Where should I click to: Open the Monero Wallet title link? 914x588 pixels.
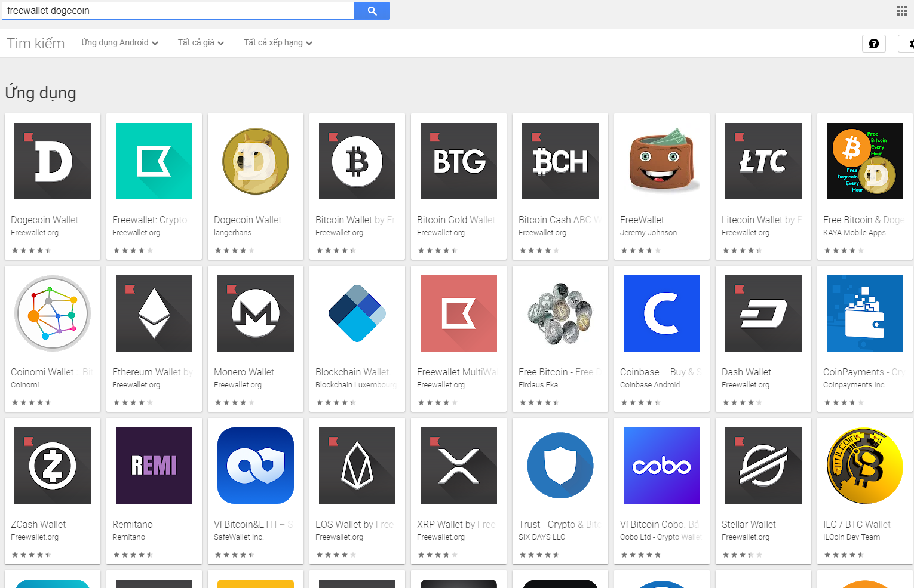coord(244,372)
